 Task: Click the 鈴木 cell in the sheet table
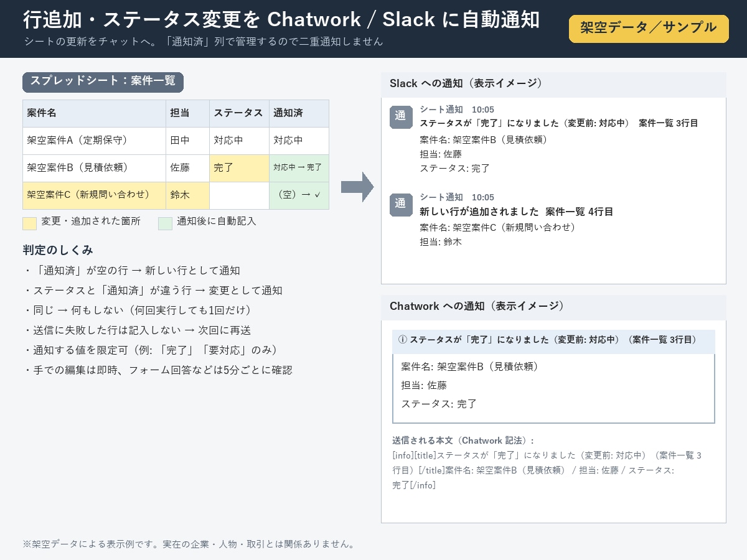coord(187,195)
